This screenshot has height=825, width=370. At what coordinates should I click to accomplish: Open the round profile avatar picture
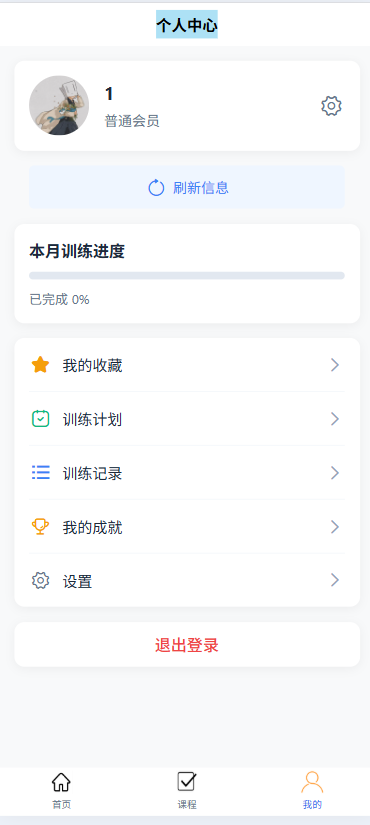[x=59, y=105]
